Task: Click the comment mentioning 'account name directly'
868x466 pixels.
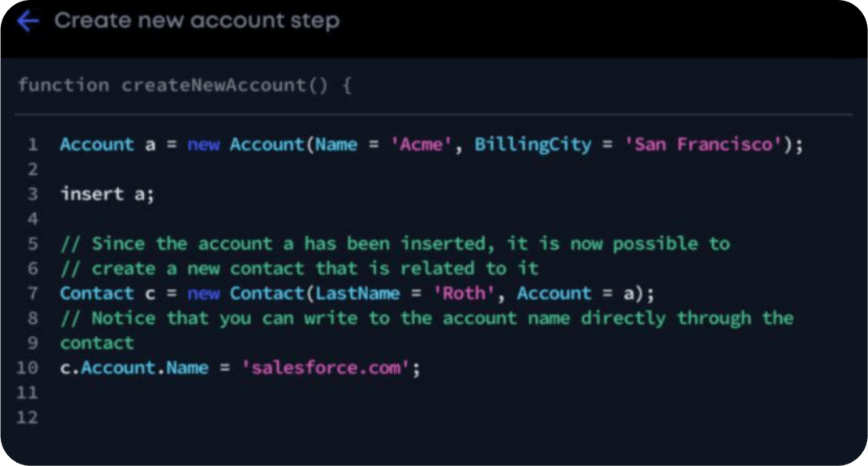Action: [426, 318]
